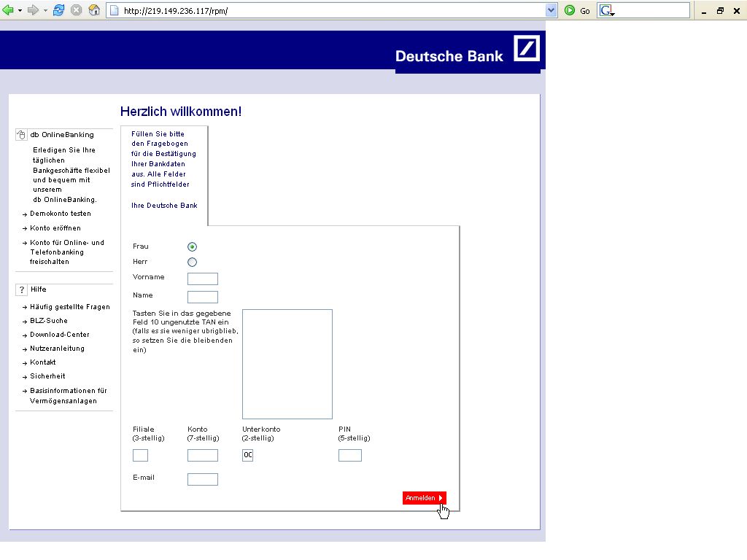The image size is (747, 560).
Task: Open the Nutzeranleitung link
Action: click(57, 348)
